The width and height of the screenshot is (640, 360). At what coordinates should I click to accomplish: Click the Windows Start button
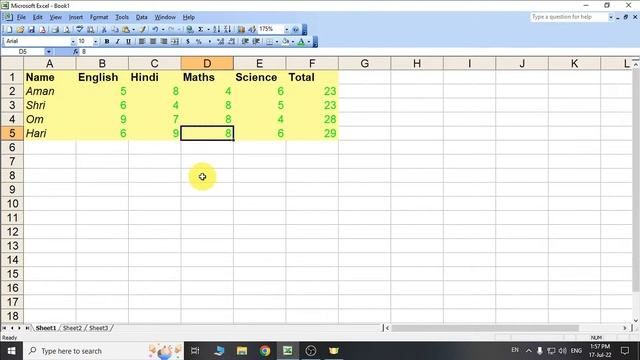[x=11, y=351]
